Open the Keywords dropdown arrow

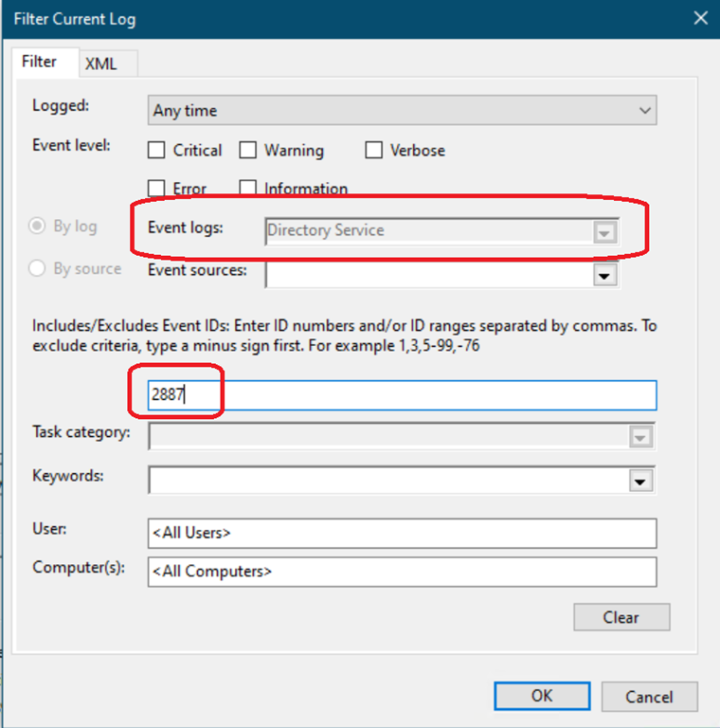pyautogui.click(x=640, y=482)
